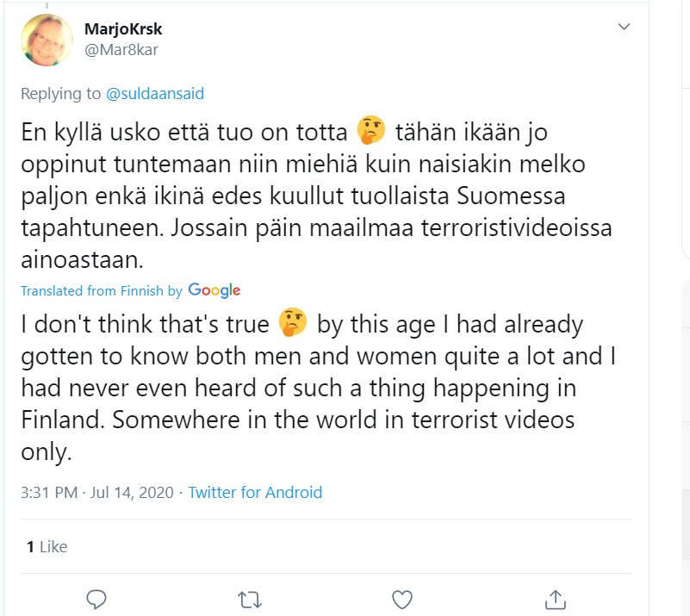Click 'Translated from Finnish by' text
Image resolution: width=690 pixels, height=616 pixels.
coord(102,291)
